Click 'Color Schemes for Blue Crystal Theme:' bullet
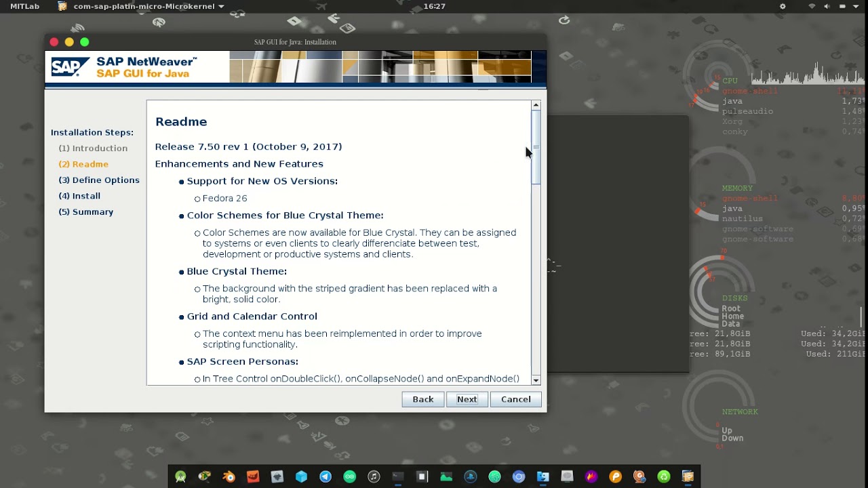Screen dimensions: 868x488 pos(285,216)
